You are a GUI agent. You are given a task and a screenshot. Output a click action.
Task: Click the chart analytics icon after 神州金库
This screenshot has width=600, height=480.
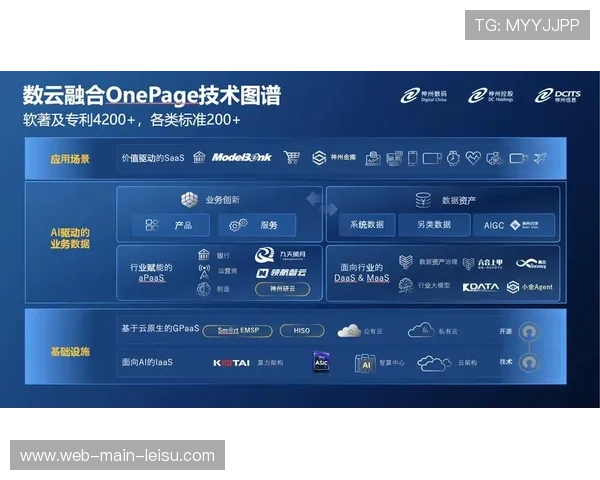[x=373, y=158]
